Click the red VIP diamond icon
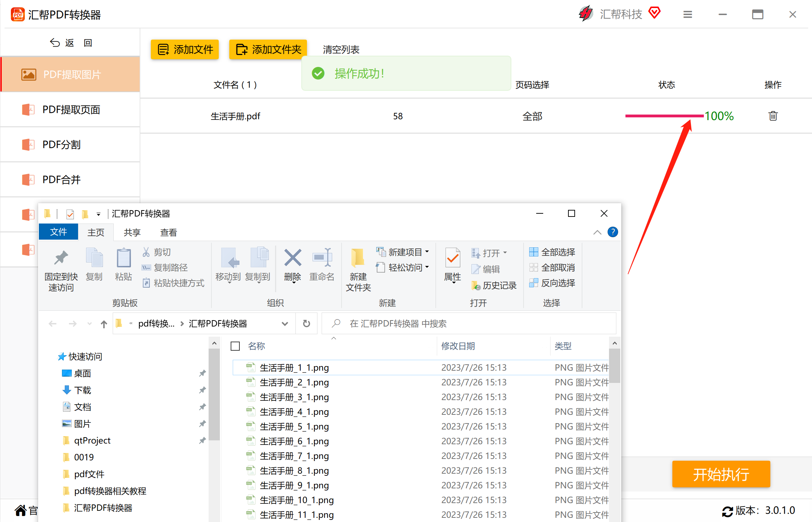The height and width of the screenshot is (522, 812). click(x=654, y=13)
